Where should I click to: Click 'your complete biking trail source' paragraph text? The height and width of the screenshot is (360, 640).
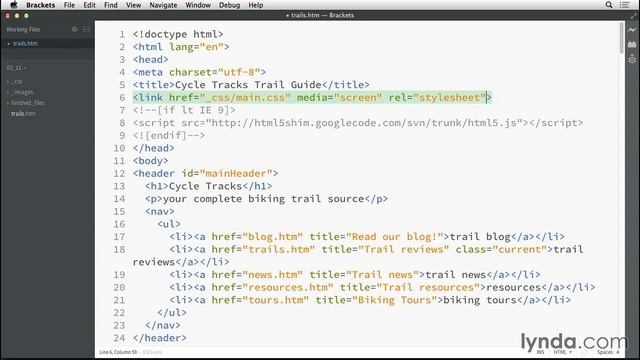(263, 199)
